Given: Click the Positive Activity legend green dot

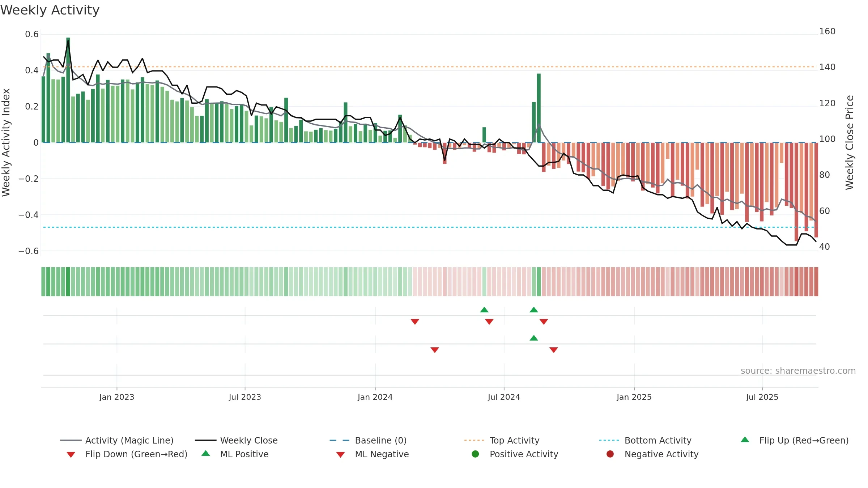Looking at the screenshot, I should point(475,454).
